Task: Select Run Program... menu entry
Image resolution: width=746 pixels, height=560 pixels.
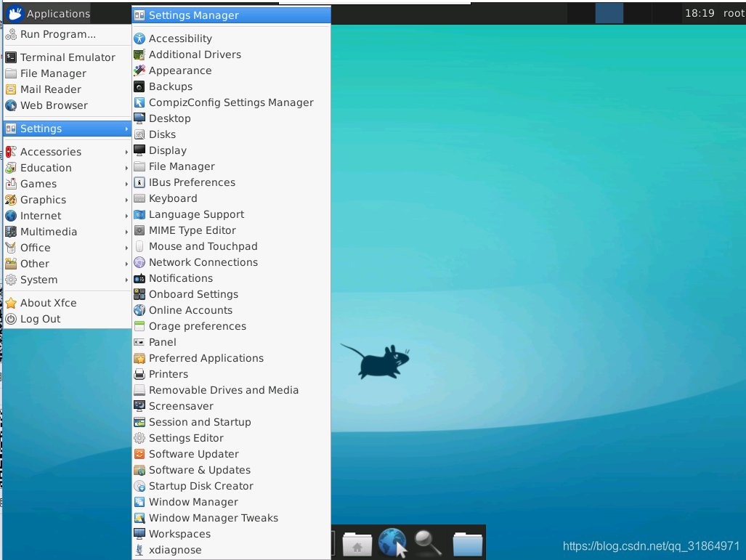Action: click(x=67, y=34)
